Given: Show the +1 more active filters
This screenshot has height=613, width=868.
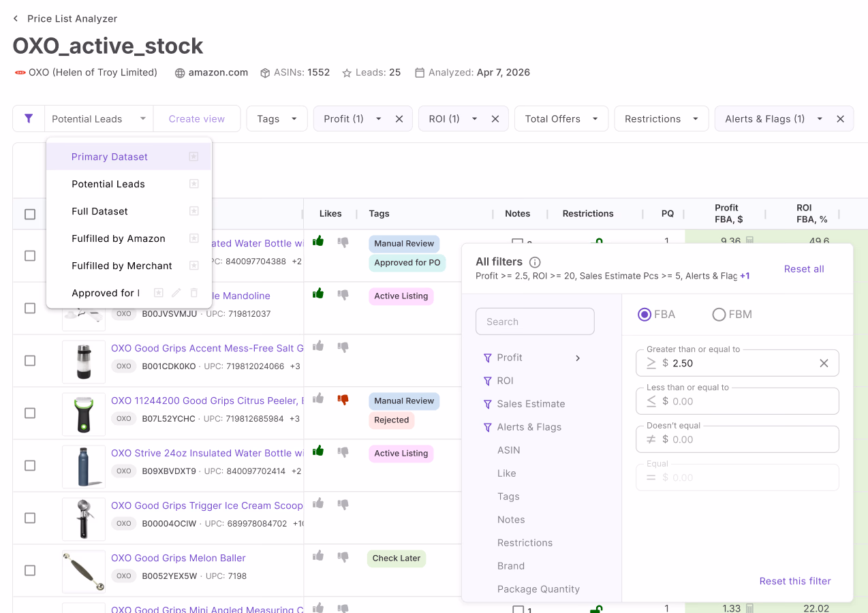Looking at the screenshot, I should pos(745,276).
